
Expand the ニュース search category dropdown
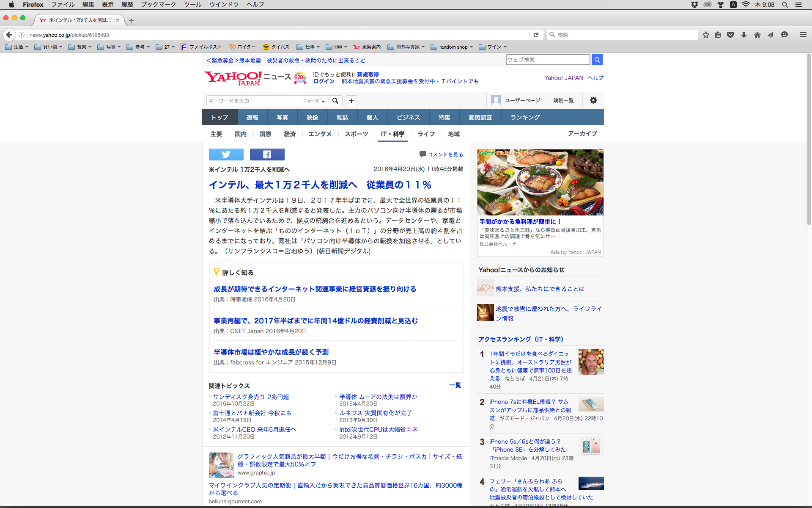click(314, 101)
